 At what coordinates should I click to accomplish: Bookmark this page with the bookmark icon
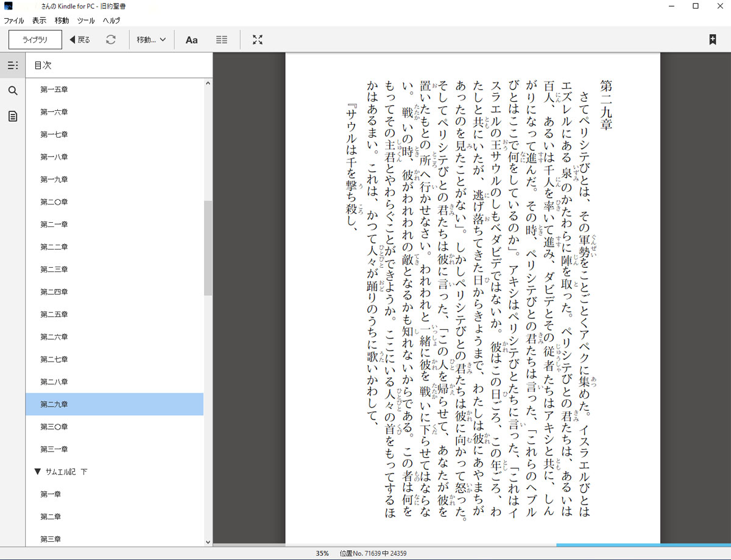pyautogui.click(x=712, y=40)
